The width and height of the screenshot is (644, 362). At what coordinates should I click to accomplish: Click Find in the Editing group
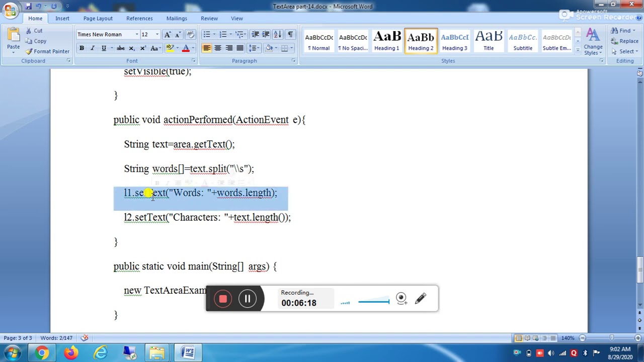624,31
